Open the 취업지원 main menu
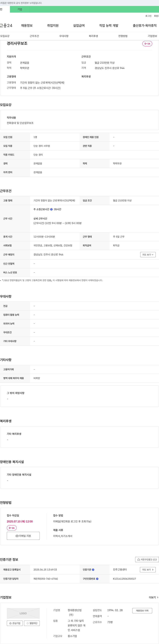Viewport: 159px width, 644px height. (53, 26)
